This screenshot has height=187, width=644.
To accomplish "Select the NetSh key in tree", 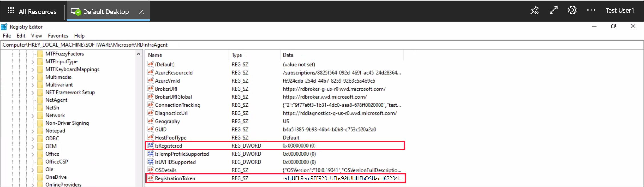I will [x=52, y=108].
